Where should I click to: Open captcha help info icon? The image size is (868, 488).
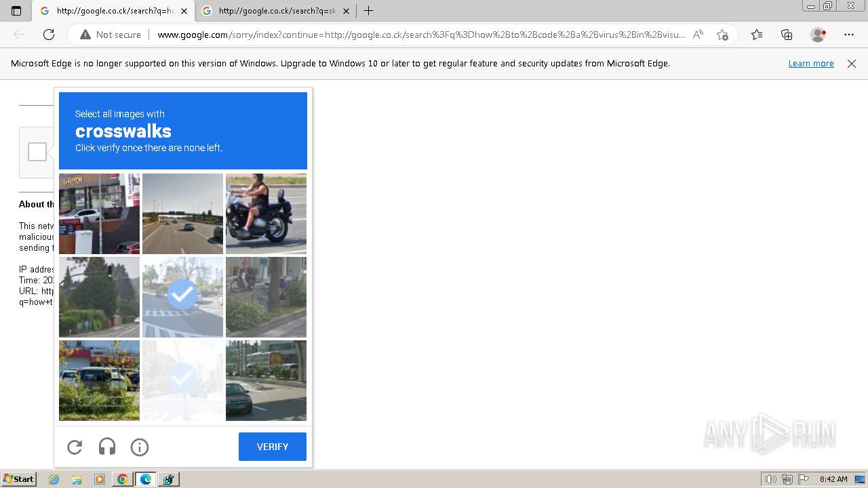tap(140, 447)
